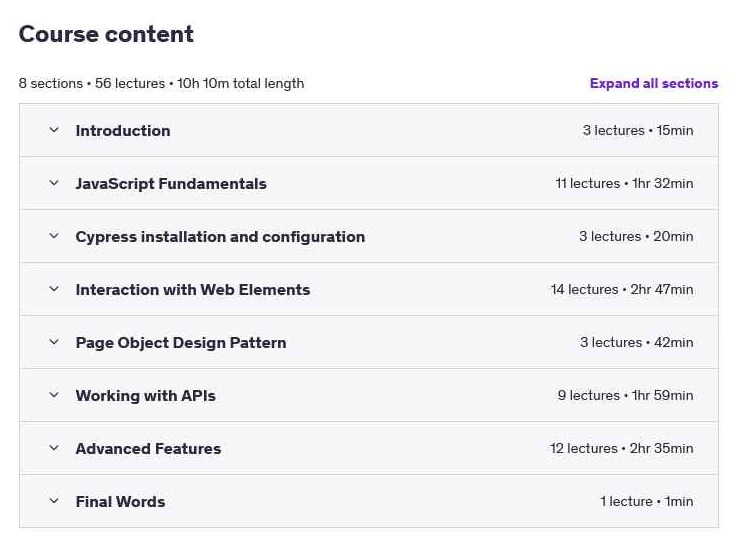This screenshot has height=545, width=736.
Task: Expand chevron for Interaction with Web Elements
Action: pyautogui.click(x=54, y=289)
